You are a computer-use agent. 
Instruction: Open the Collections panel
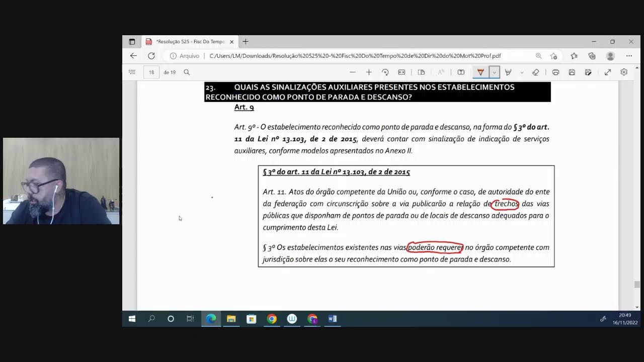[592, 56]
